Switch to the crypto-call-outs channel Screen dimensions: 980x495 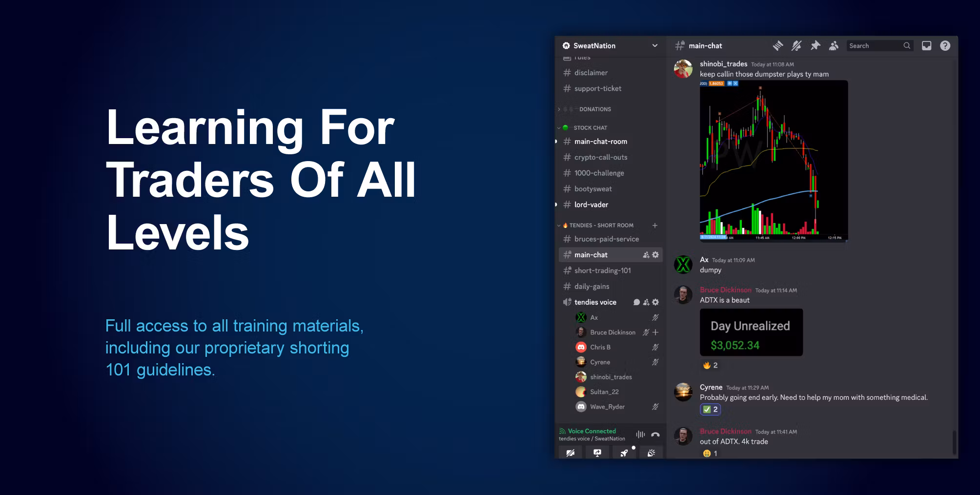[x=600, y=157]
